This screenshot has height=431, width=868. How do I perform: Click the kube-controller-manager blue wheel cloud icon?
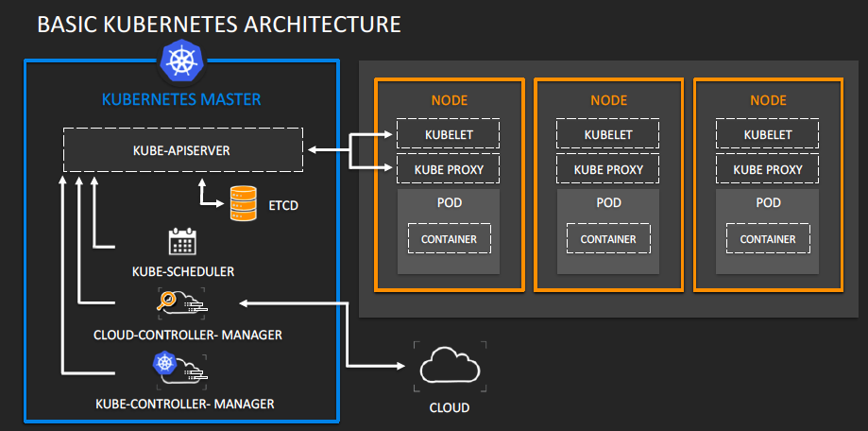point(181,371)
